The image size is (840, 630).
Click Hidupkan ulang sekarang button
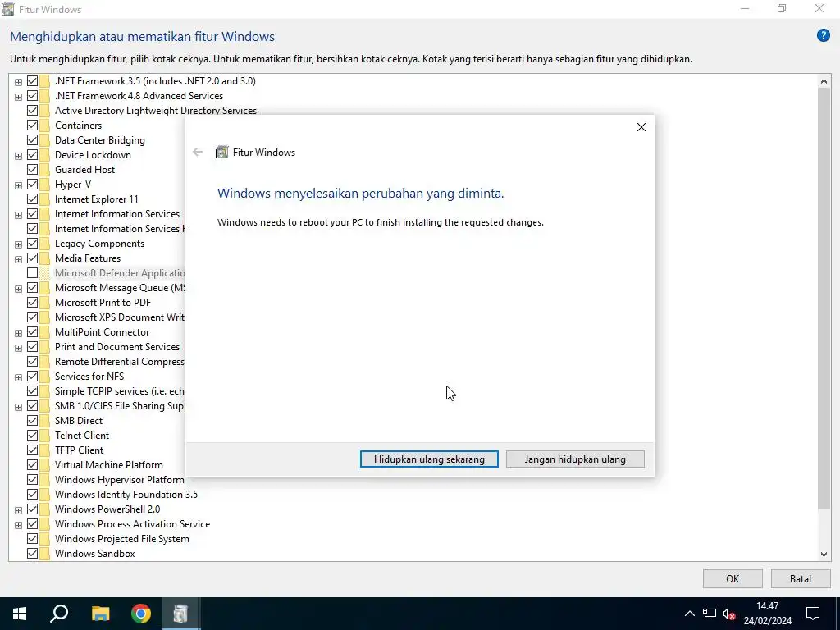[x=429, y=459]
